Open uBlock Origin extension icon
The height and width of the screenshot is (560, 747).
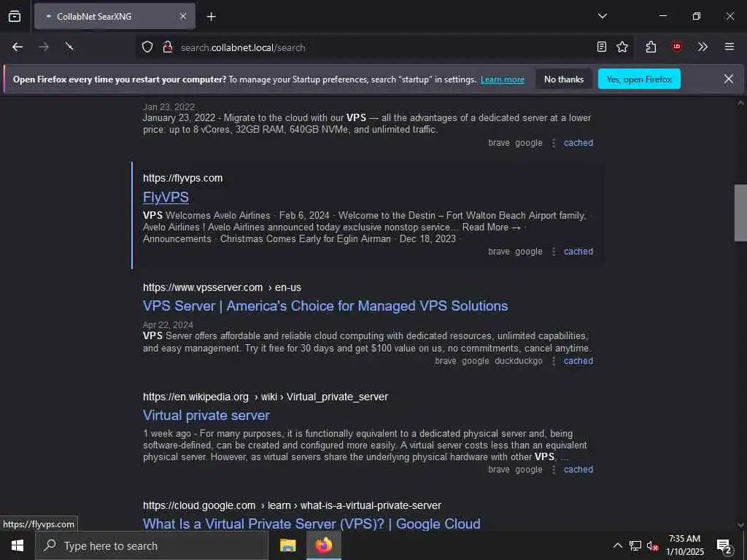(677, 47)
